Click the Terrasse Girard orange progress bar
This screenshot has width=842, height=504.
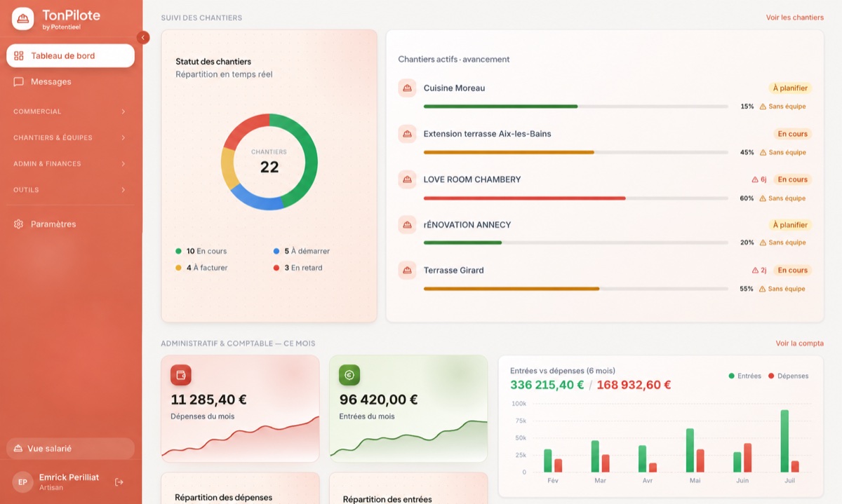pyautogui.click(x=512, y=289)
